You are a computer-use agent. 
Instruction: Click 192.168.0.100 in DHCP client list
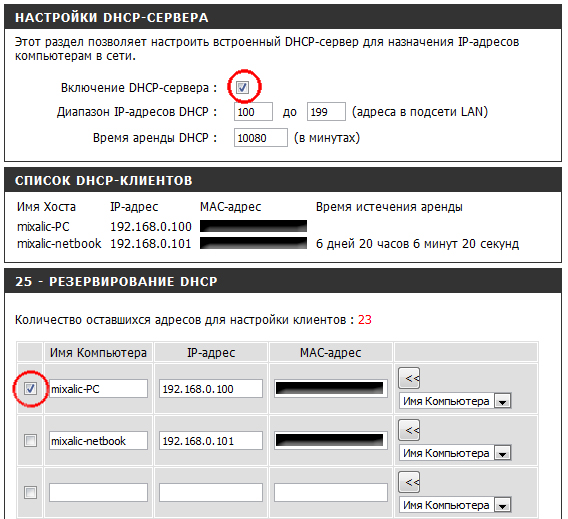(151, 227)
